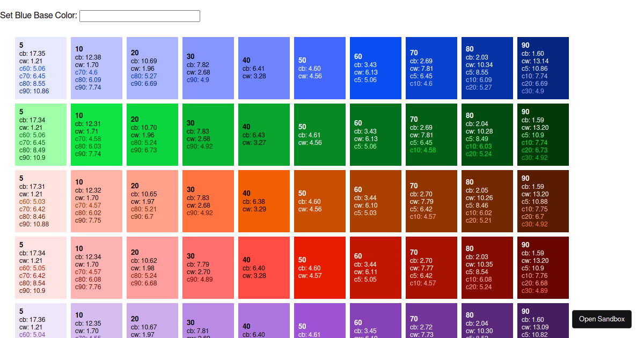The width and height of the screenshot is (644, 338).
Task: Select the darkest red 90 swatch
Action: 543,267
